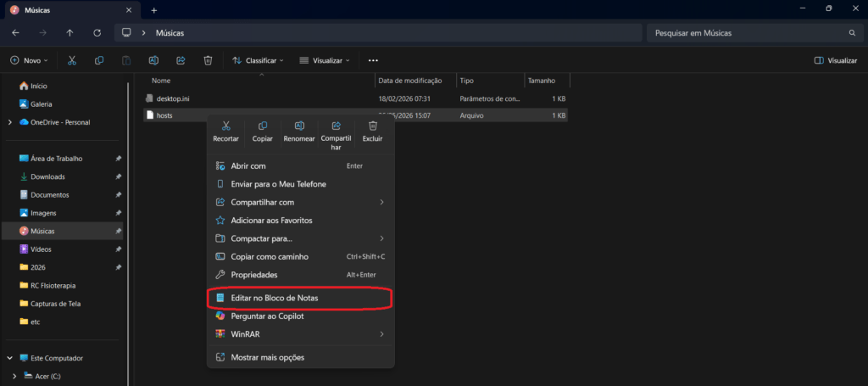Expand Compartilhar com submenu arrow
868x386 pixels.
(x=382, y=202)
